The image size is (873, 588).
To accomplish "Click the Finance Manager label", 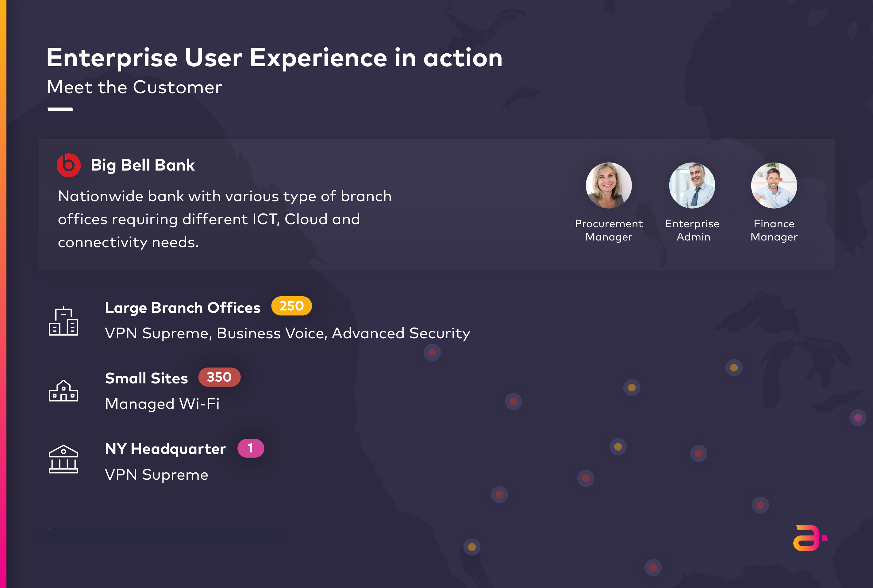I will [774, 230].
